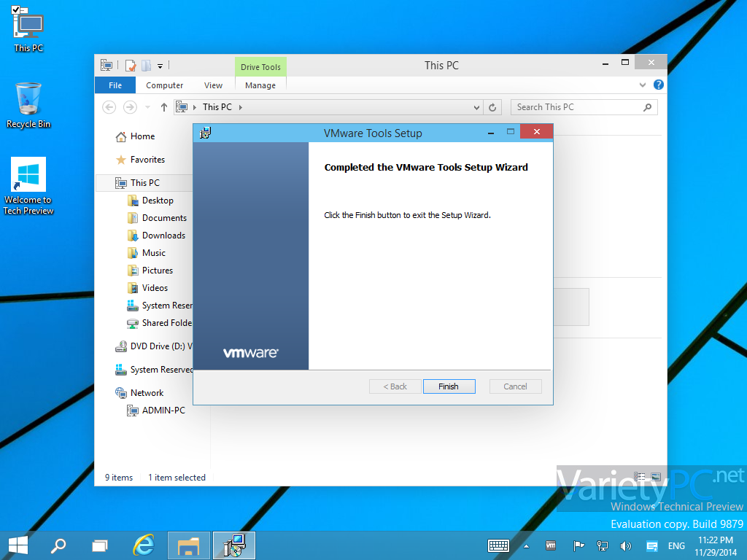Expand the address bar history dropdown

click(476, 108)
